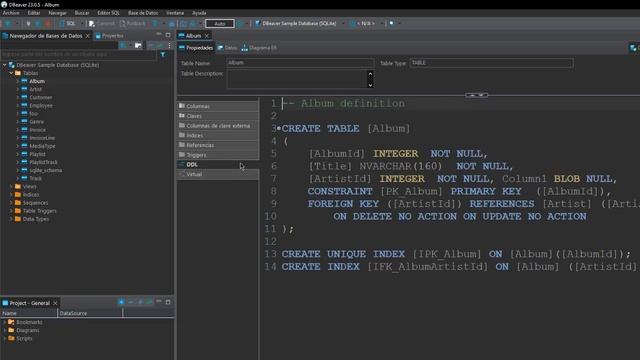Open a new SQL editor from toolbar

point(68,24)
